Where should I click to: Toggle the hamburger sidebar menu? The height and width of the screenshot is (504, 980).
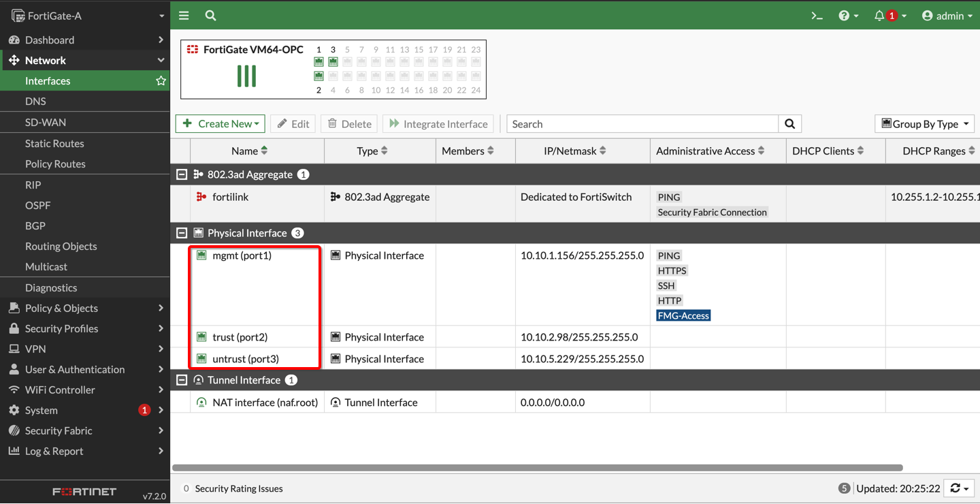(184, 16)
